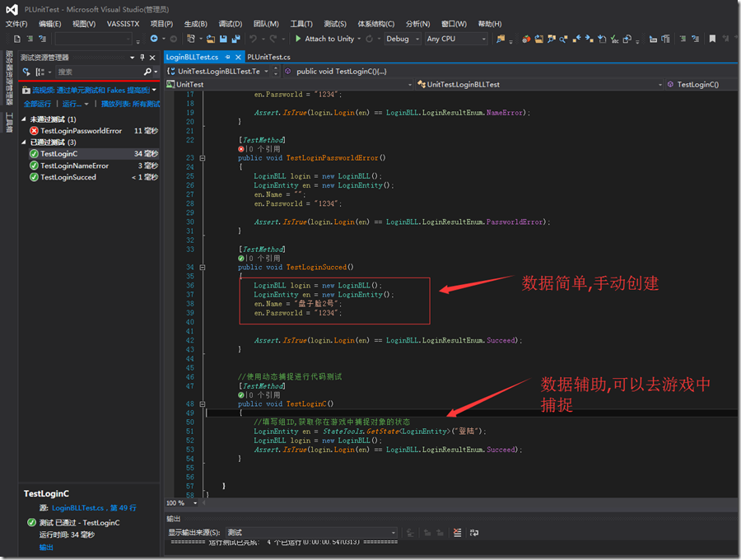The image size is (741, 560).
Task: Click the 全部运行 link
Action: (37, 104)
